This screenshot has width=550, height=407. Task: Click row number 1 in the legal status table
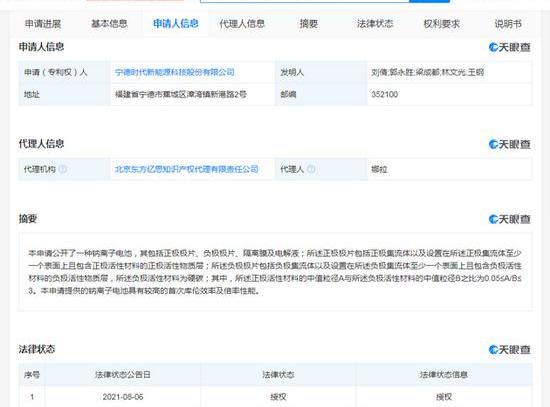[32, 397]
